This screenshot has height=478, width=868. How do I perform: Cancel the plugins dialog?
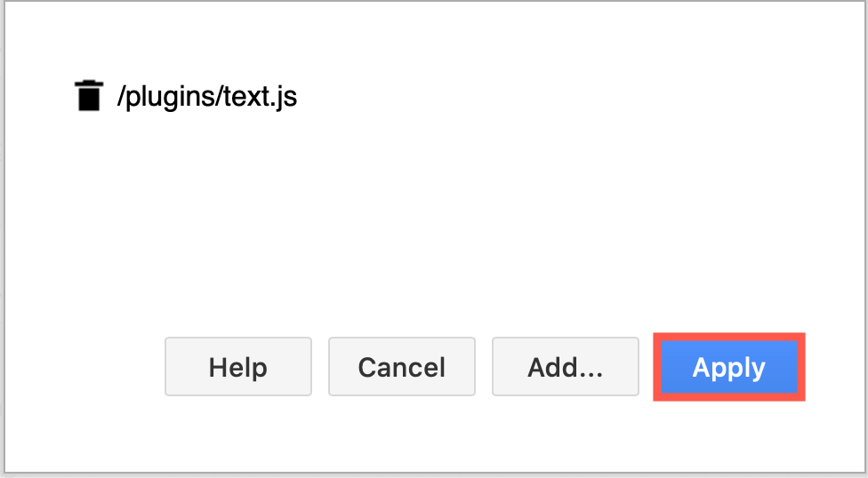click(x=402, y=367)
